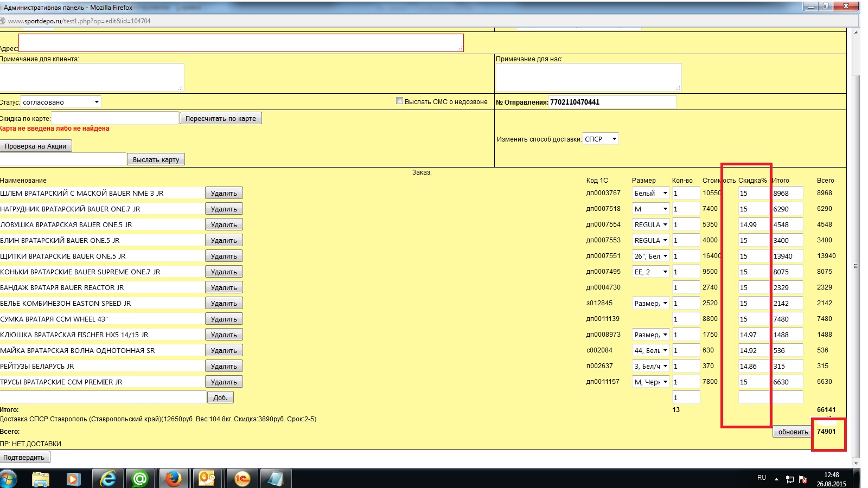Click 'обновить' button near total
This screenshot has height=488, width=868.
pos(793,432)
